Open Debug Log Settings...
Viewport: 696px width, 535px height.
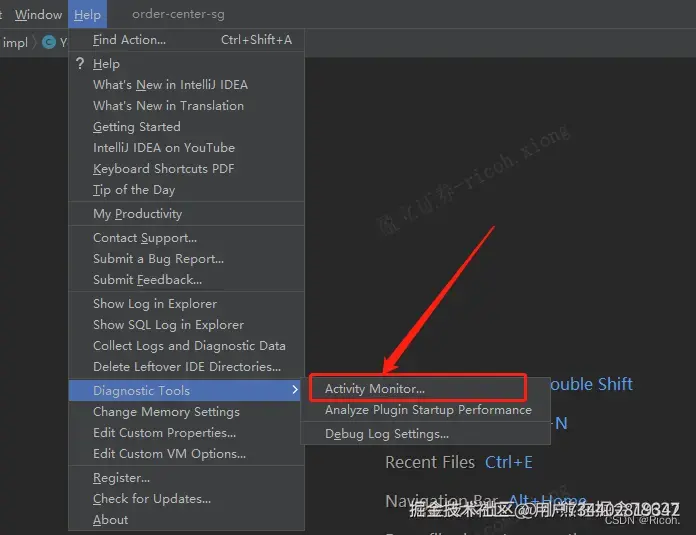426,434
